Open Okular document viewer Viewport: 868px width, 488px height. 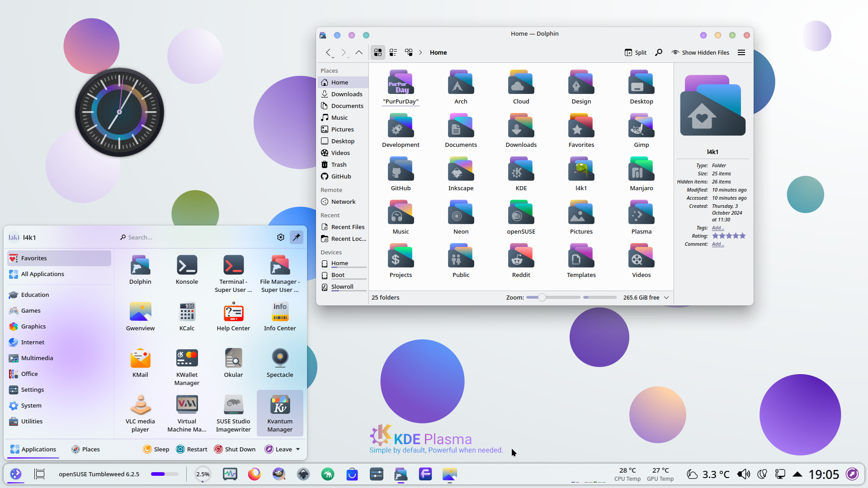(233, 363)
